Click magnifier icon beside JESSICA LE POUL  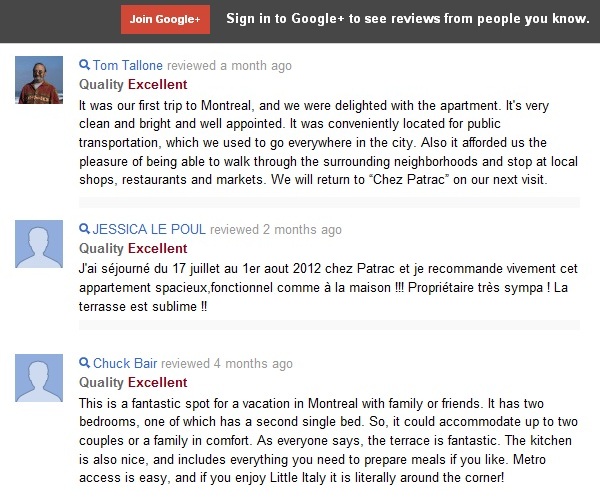pyautogui.click(x=84, y=229)
